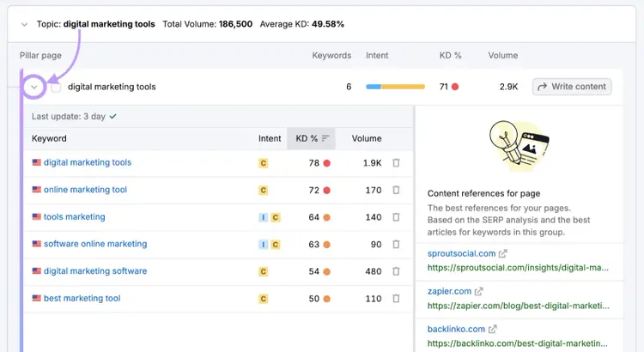Click the Volume column header in keyword table
Image resolution: width=644 pixels, height=352 pixels.
tap(367, 138)
